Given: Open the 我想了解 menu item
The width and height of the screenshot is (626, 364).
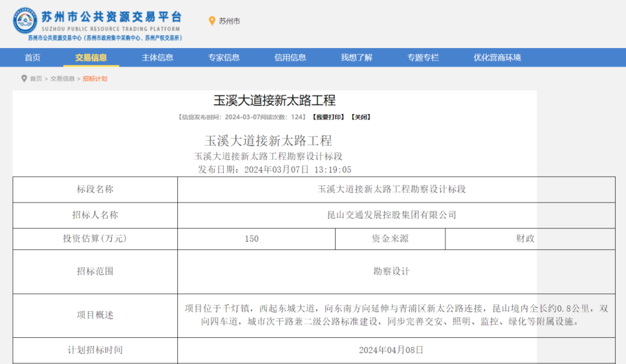Looking at the screenshot, I should coord(356,57).
